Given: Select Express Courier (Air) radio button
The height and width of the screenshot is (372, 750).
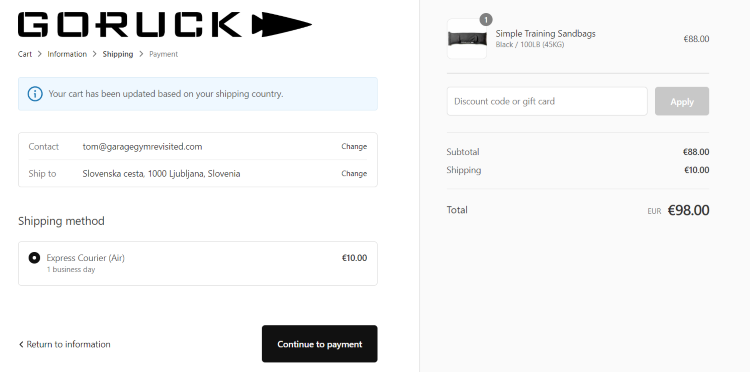Looking at the screenshot, I should (34, 258).
